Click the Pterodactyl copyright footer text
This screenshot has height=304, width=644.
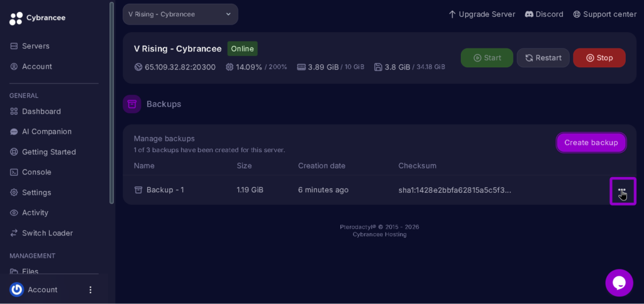coord(379,227)
